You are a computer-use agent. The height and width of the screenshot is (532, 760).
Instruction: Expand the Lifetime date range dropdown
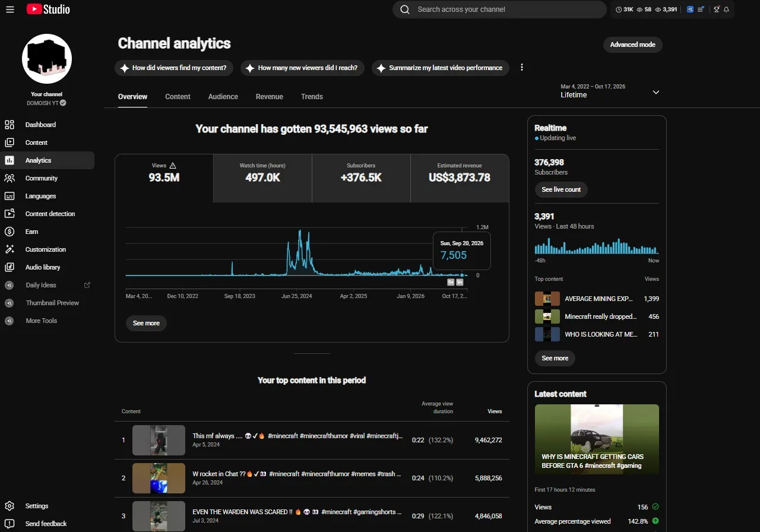tap(610, 91)
